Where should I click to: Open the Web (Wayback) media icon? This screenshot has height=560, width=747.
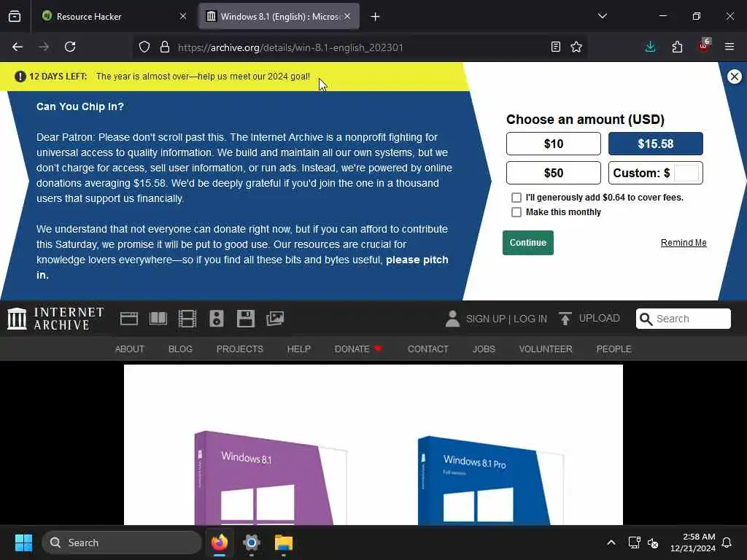pyautogui.click(x=128, y=319)
